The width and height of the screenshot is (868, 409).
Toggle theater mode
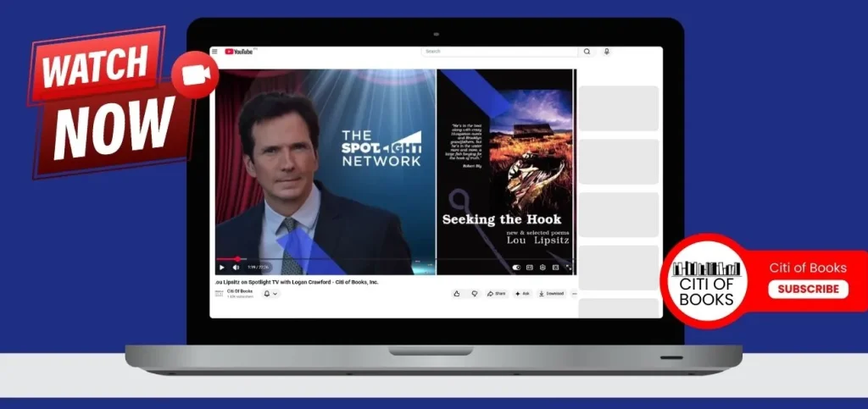pos(555,268)
